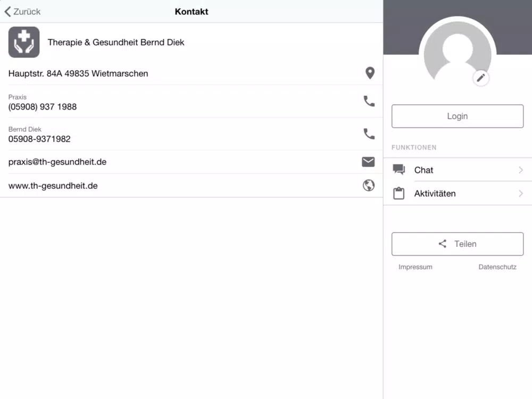This screenshot has width=532, height=399.
Task: Share via the Teilen button
Action: [458, 244]
